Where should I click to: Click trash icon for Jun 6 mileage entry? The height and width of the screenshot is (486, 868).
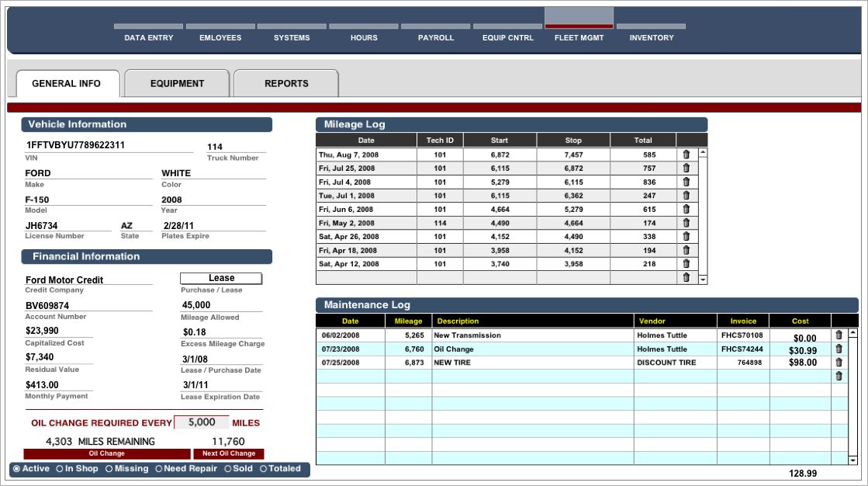686,209
